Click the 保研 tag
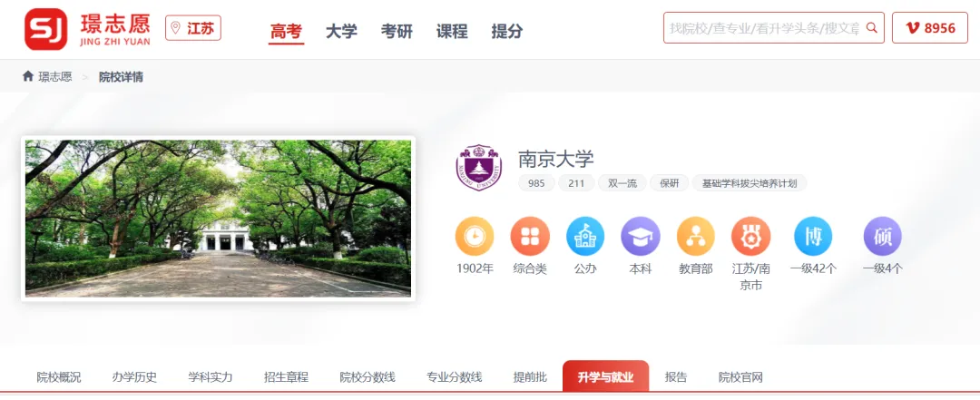This screenshot has height=400, width=980. click(x=670, y=184)
